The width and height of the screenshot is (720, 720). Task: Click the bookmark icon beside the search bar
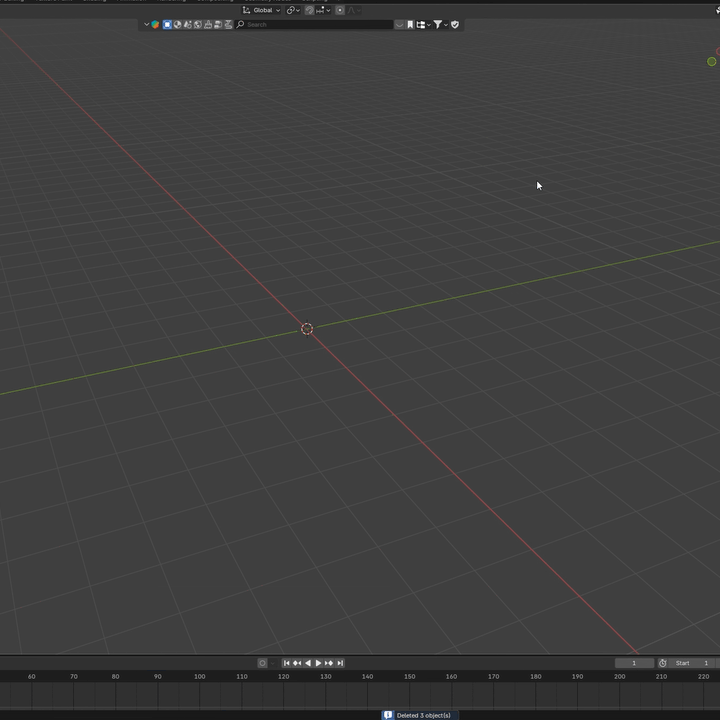click(x=410, y=24)
